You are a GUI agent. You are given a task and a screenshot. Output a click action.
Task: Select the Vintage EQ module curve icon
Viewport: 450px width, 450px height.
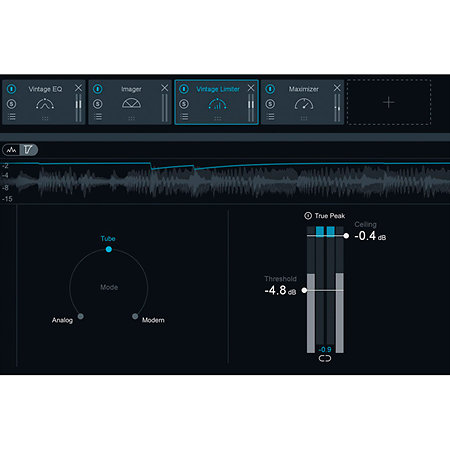(x=45, y=104)
